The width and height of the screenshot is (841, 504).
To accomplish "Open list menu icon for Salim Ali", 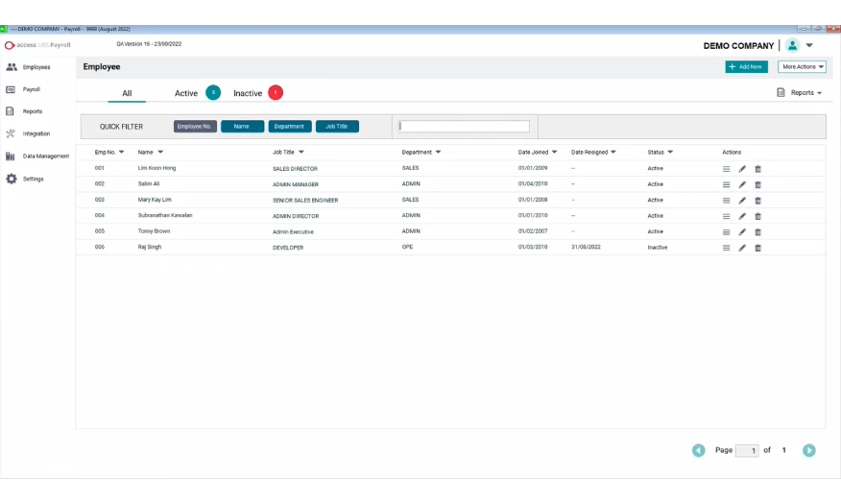I will coord(727,184).
